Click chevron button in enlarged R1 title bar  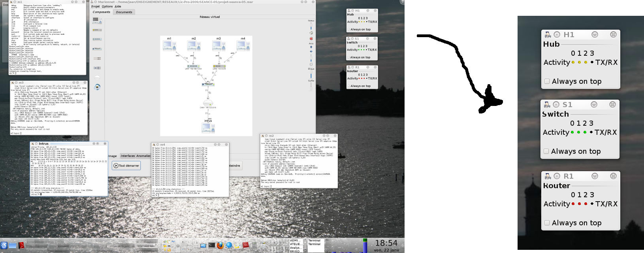(595, 176)
